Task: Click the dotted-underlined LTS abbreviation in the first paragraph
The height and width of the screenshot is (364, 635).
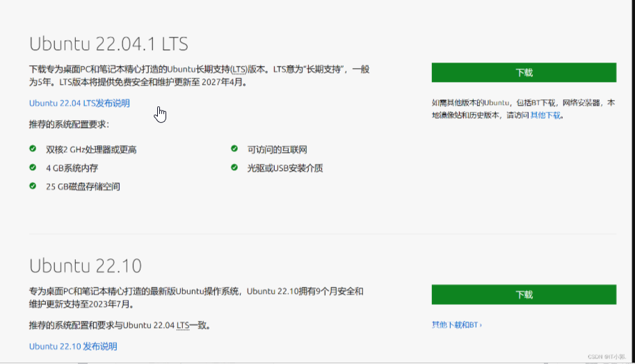Action: click(239, 69)
